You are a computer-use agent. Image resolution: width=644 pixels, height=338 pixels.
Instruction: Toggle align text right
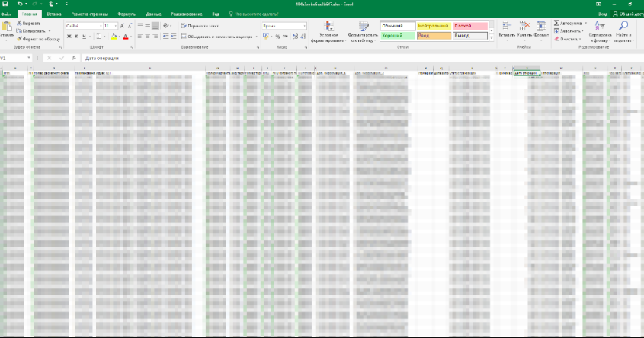coord(155,37)
